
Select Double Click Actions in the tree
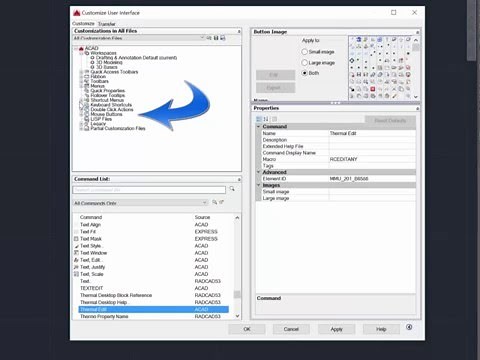(112, 109)
